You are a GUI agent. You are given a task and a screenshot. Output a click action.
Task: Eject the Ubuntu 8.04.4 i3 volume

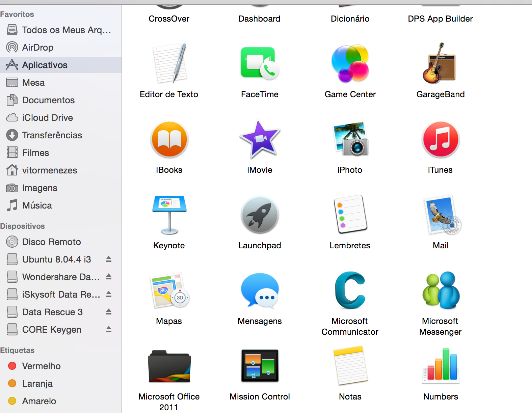[109, 259]
